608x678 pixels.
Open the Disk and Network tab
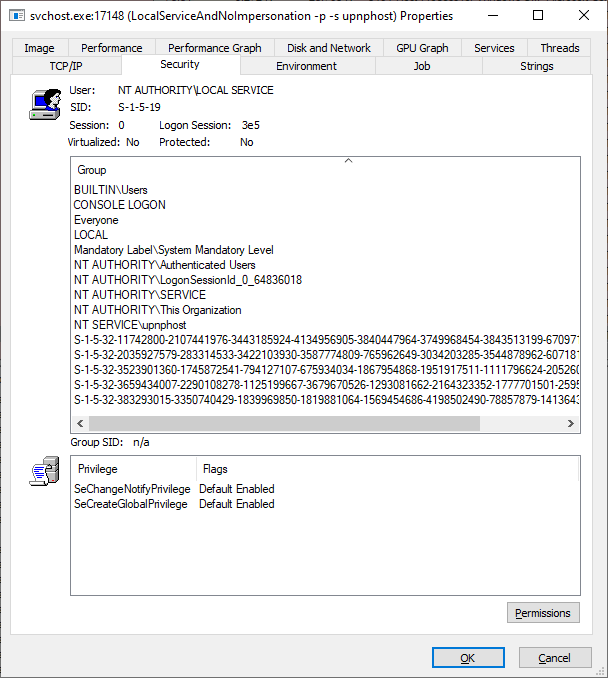(328, 48)
